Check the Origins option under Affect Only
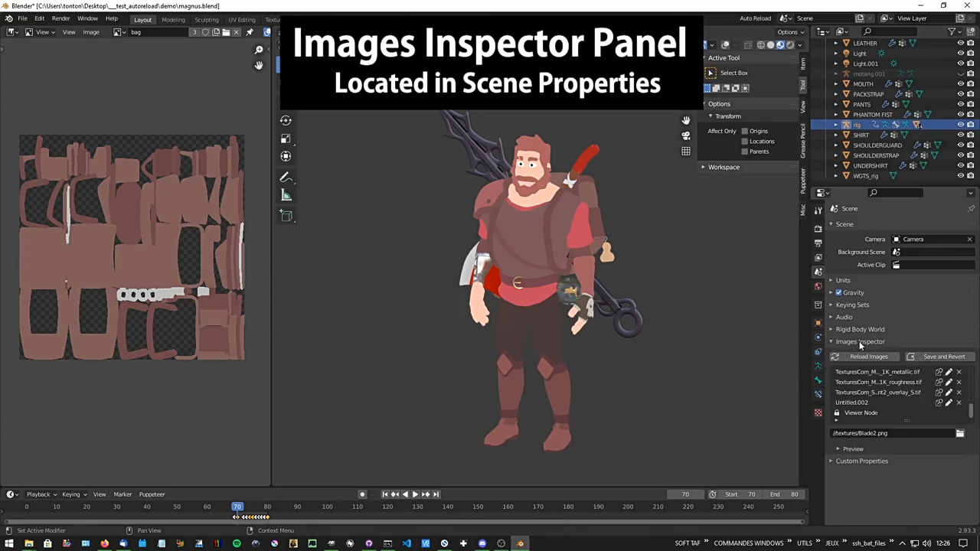The image size is (980, 551). [x=744, y=131]
